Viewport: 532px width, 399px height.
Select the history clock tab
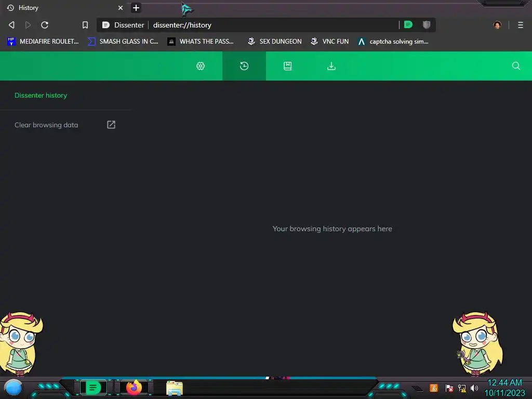coord(244,66)
